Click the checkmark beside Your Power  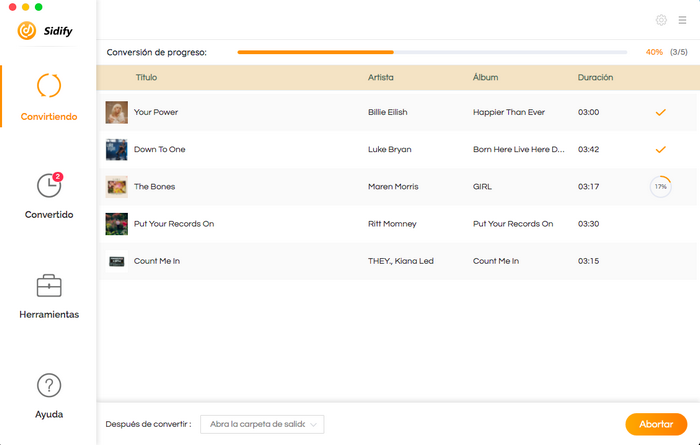(x=661, y=112)
